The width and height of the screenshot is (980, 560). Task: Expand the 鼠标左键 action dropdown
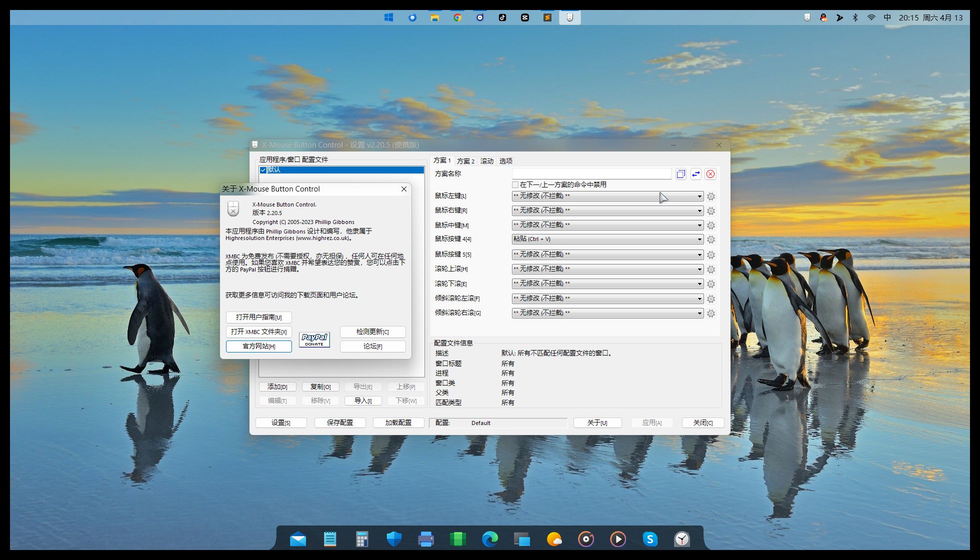[607, 196]
